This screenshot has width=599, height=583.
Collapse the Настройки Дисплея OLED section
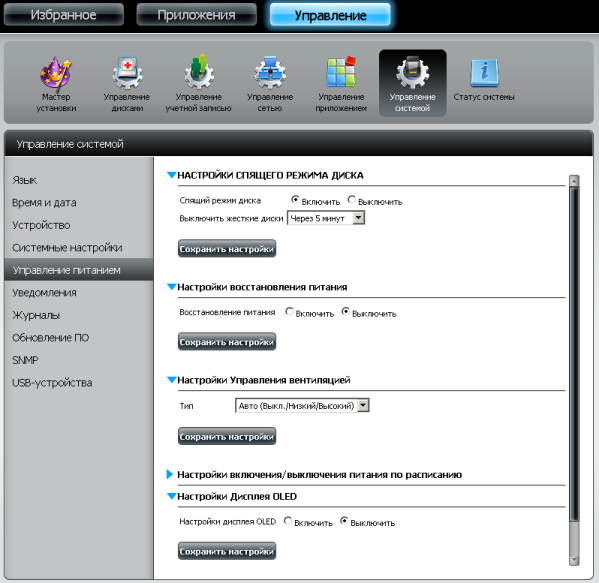pos(172,496)
